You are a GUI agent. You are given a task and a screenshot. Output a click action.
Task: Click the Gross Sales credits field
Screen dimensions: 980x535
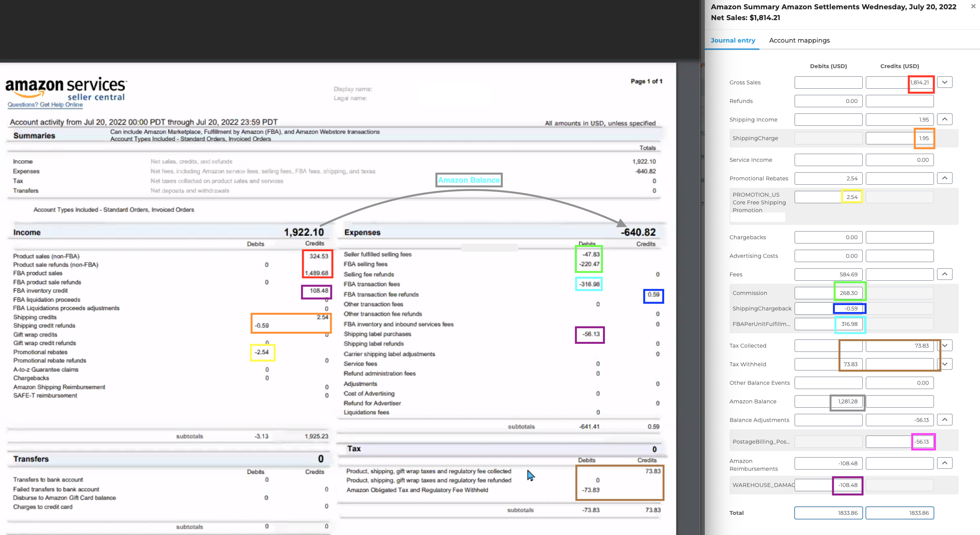click(899, 82)
